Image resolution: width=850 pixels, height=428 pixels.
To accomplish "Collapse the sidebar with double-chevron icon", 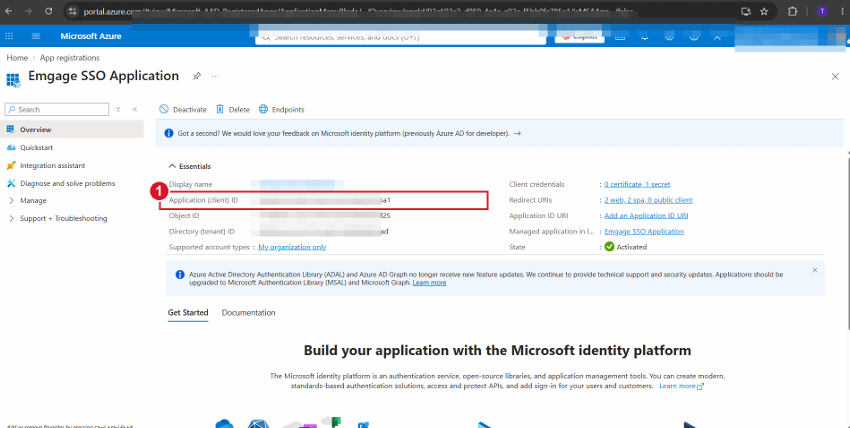I will click(x=135, y=109).
